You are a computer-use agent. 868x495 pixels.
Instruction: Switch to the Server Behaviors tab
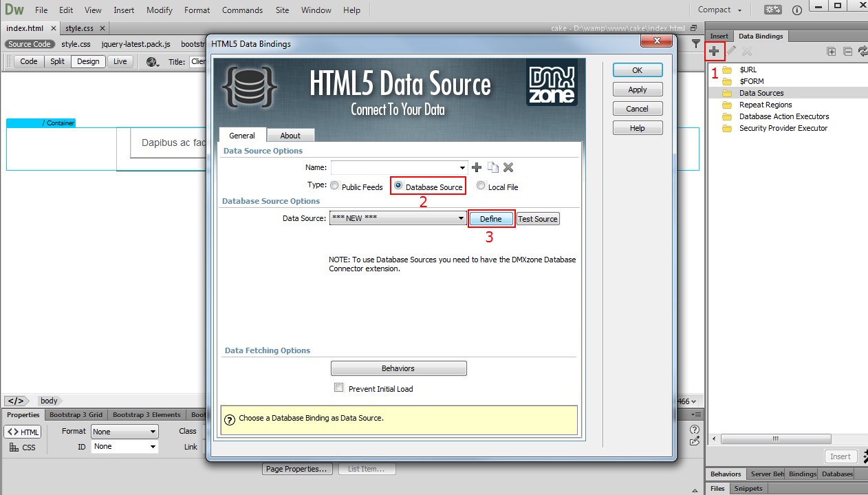coord(767,474)
